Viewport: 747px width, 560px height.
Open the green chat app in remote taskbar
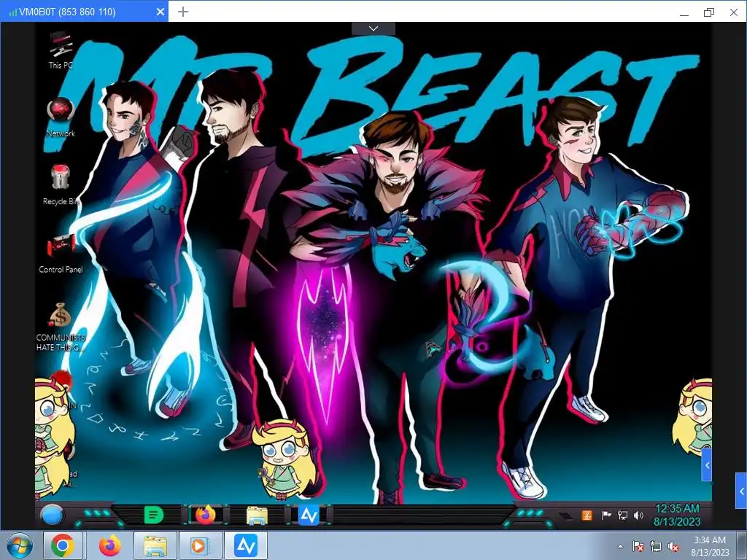153,516
